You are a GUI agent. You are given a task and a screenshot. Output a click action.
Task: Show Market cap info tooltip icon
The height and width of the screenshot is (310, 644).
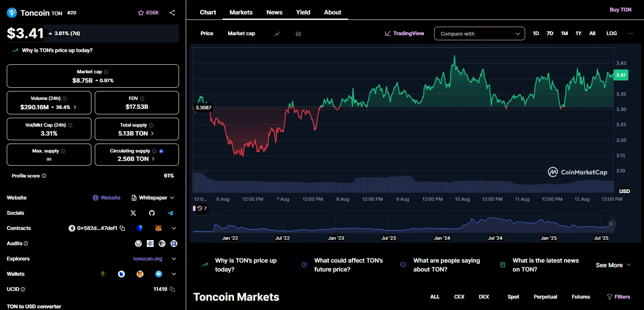pos(106,72)
